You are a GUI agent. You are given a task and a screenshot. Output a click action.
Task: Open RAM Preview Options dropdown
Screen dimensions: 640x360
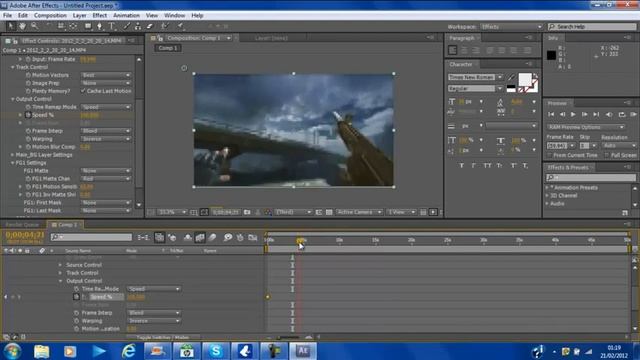tap(586, 127)
